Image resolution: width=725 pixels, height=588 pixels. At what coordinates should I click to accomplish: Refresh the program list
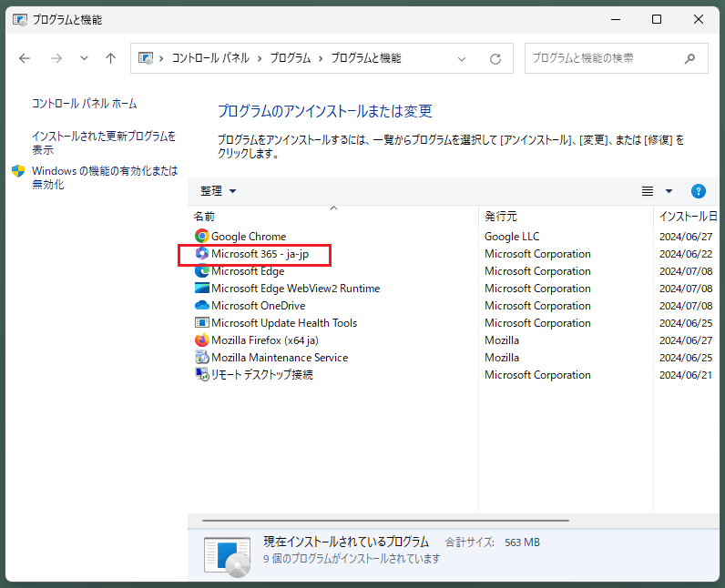point(495,58)
